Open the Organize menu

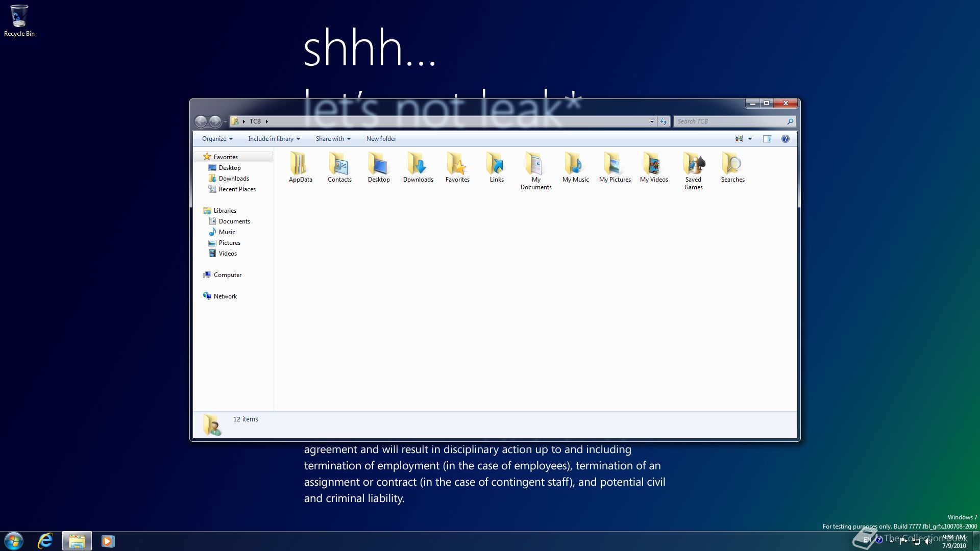pos(217,139)
